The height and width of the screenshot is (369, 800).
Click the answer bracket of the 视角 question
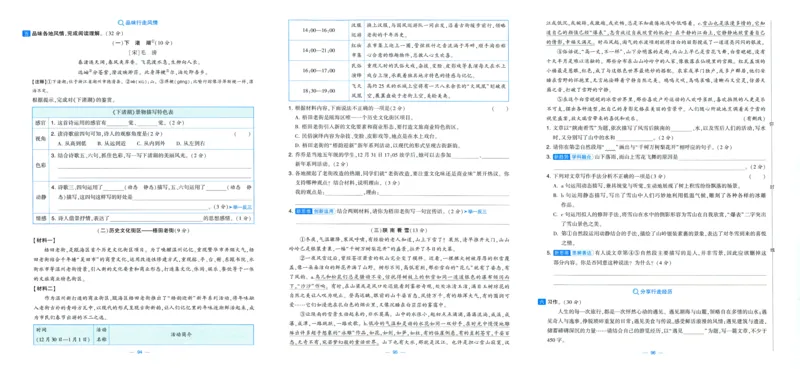click(x=242, y=134)
